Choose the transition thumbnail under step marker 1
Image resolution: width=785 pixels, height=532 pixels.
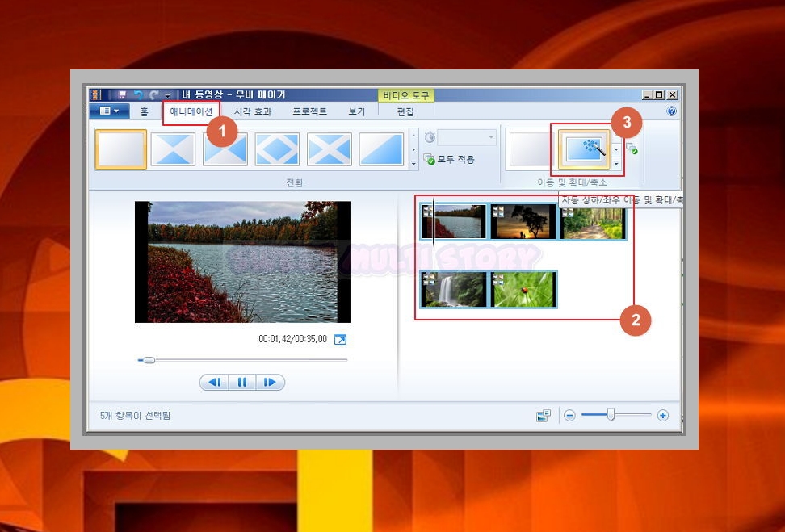click(225, 149)
